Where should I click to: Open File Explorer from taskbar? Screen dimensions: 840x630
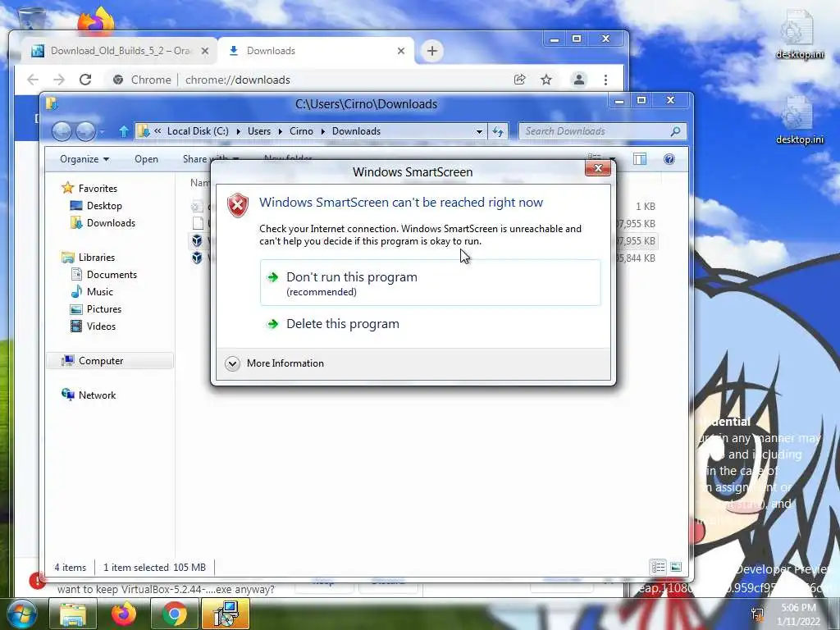point(73,614)
